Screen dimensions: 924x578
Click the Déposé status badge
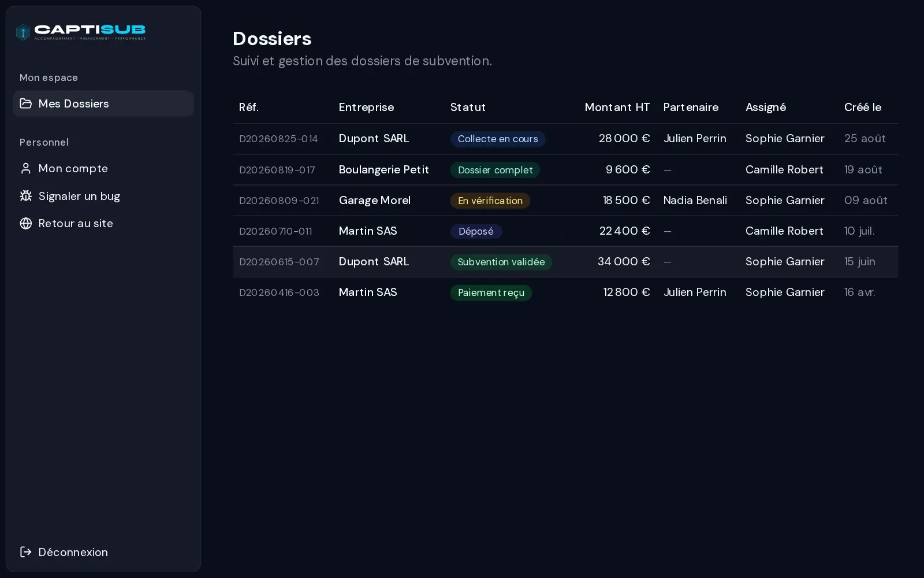click(476, 231)
